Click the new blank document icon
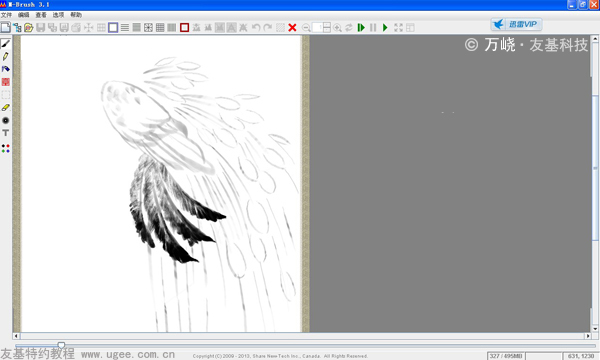The image size is (600, 360). (x=5, y=28)
